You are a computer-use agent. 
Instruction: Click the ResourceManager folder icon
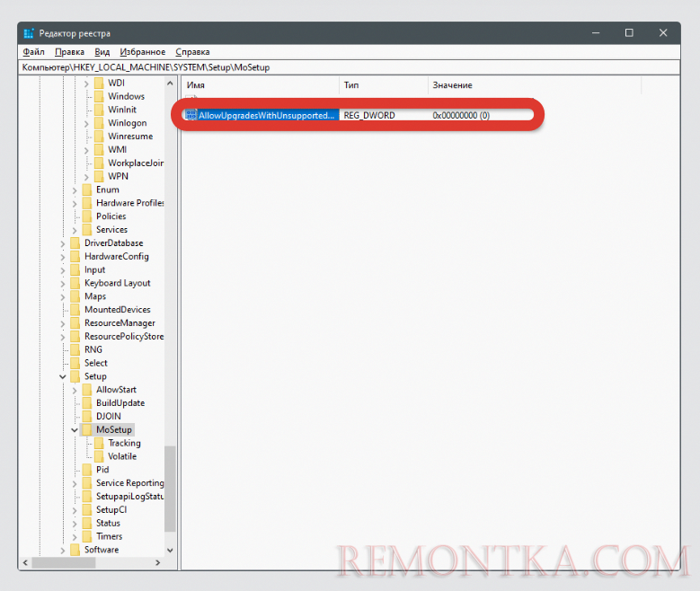(75, 323)
